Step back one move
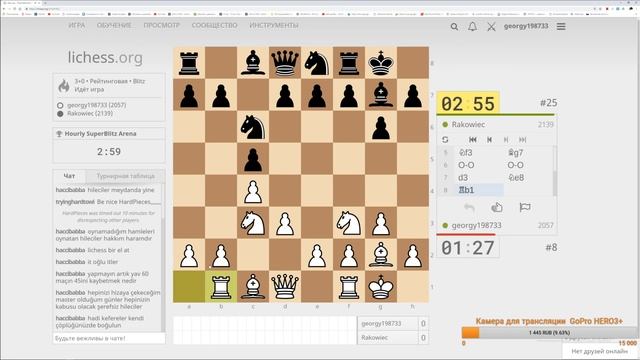 coord(489,140)
